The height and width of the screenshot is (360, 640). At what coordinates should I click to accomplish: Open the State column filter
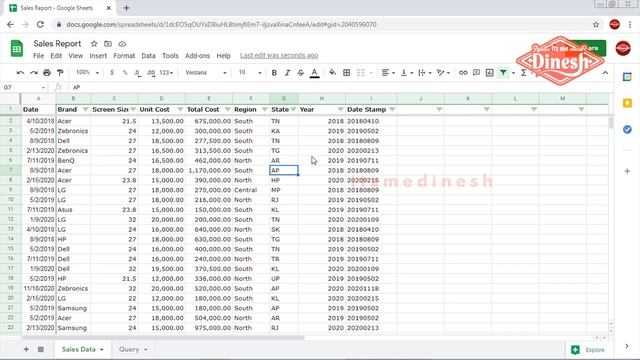(293, 109)
